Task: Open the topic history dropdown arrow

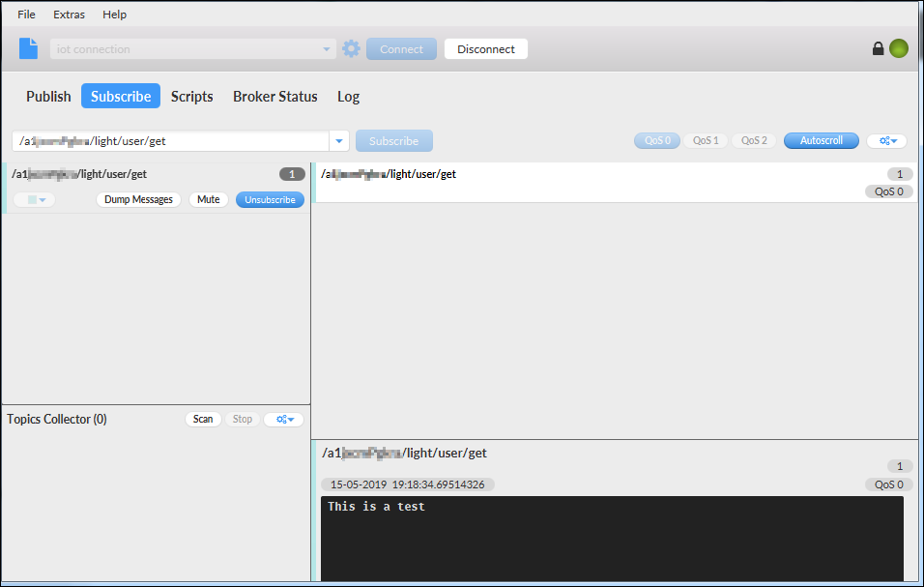Action: [x=338, y=139]
